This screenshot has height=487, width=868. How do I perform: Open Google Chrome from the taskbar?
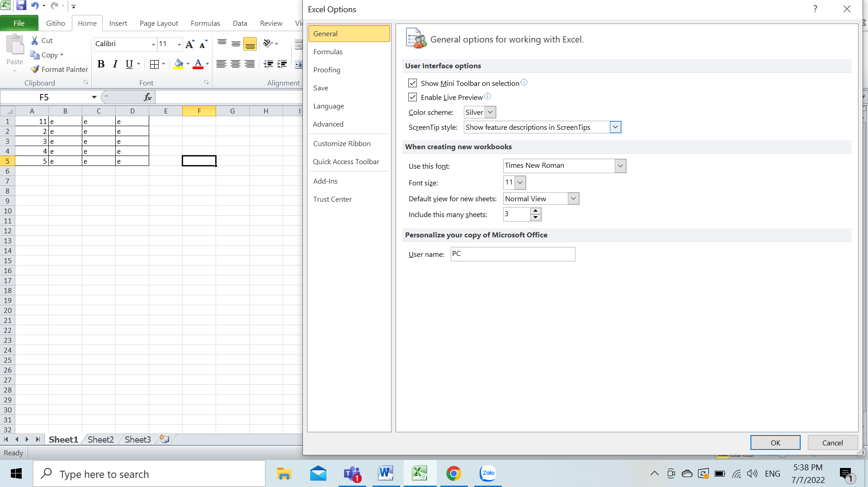(453, 473)
